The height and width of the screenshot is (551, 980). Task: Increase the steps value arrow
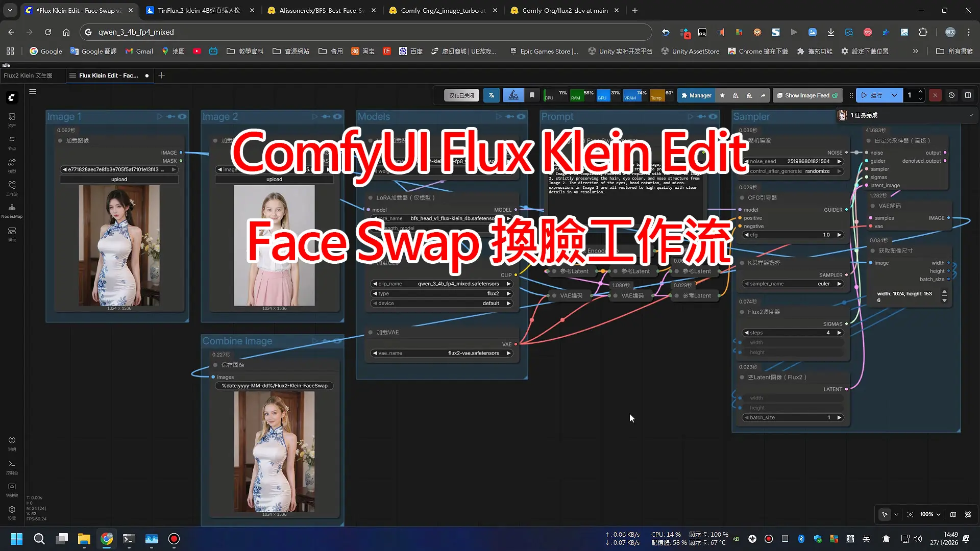(839, 333)
